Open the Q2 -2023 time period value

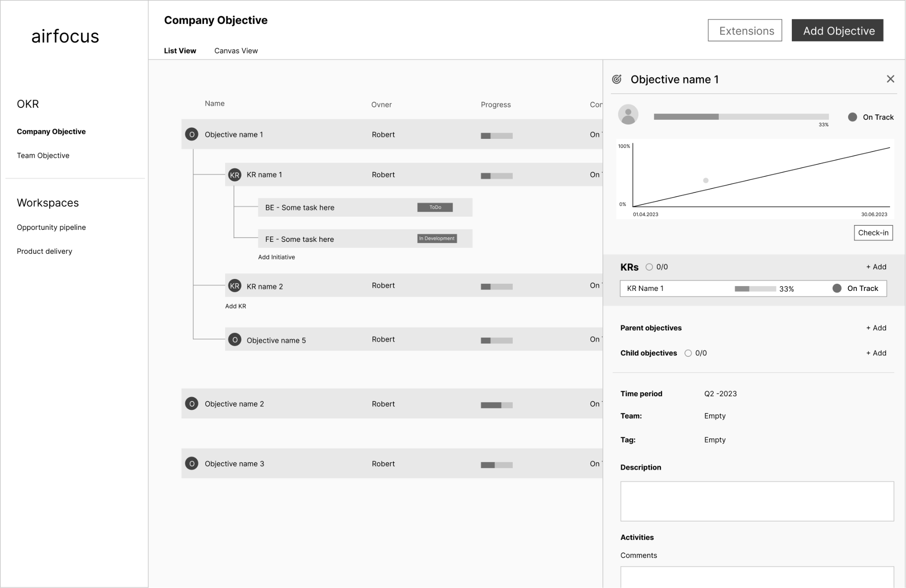click(x=720, y=393)
